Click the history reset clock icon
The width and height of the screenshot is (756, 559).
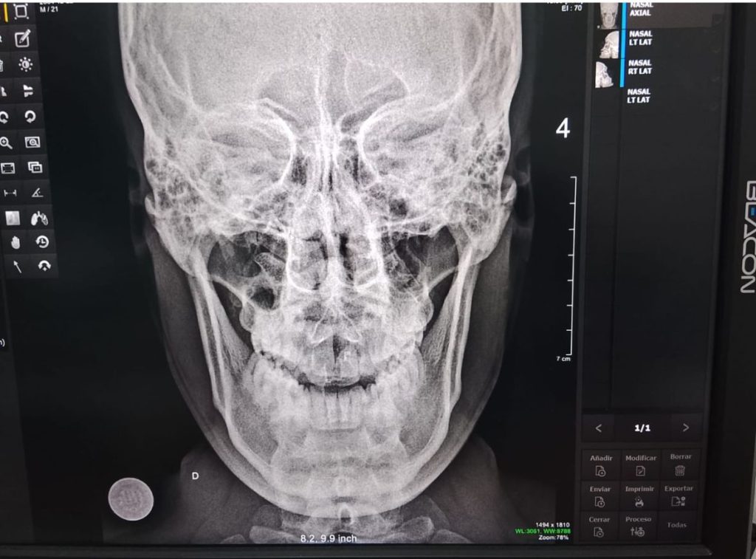click(x=42, y=241)
